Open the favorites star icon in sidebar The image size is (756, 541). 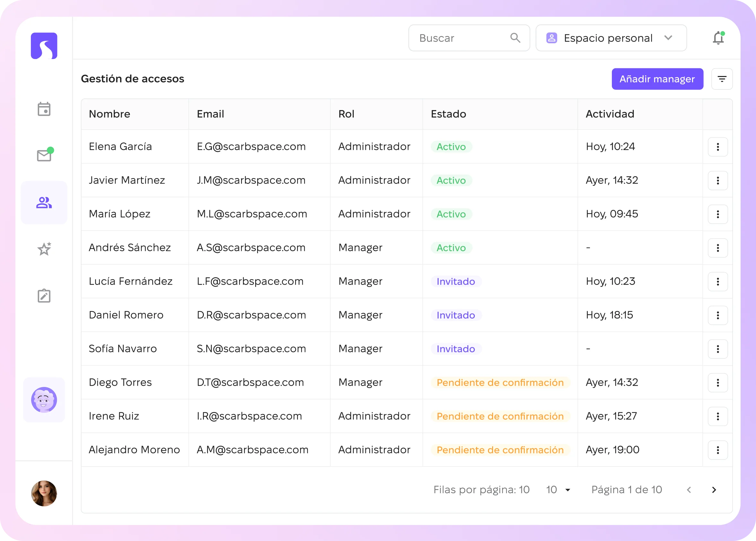click(x=44, y=249)
